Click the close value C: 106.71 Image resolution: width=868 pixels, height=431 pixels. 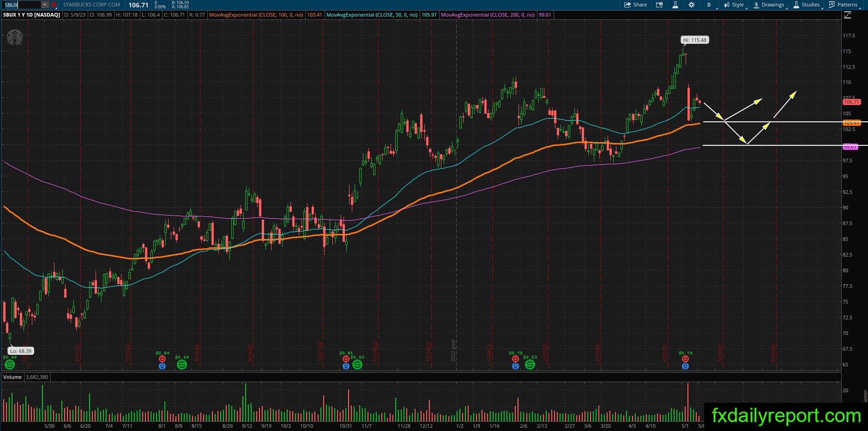[x=175, y=15]
